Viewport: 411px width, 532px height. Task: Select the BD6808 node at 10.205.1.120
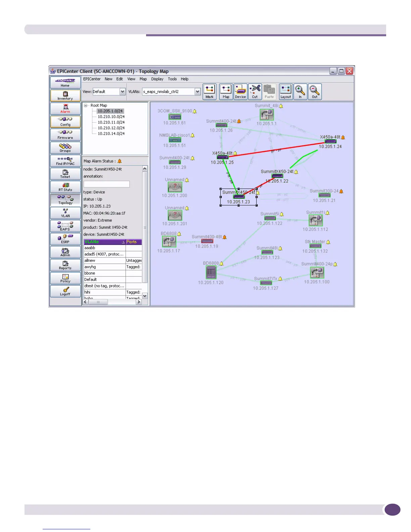tap(211, 272)
